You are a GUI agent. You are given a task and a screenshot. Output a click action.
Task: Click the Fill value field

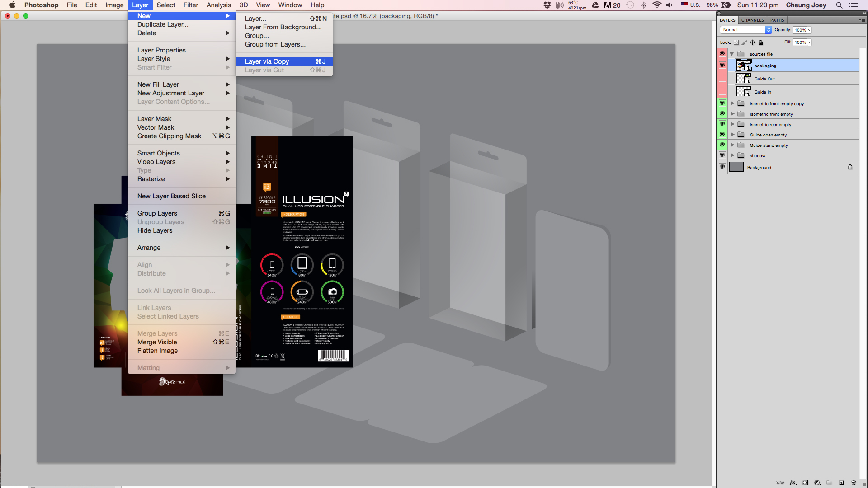pos(800,42)
